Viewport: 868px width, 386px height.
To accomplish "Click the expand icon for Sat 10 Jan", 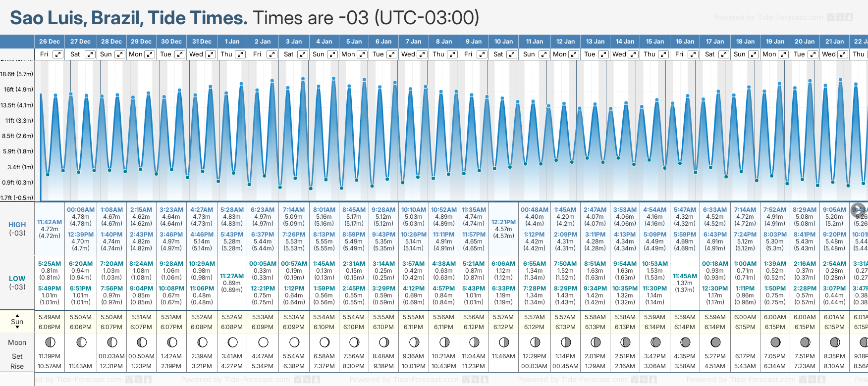I will click(512, 54).
